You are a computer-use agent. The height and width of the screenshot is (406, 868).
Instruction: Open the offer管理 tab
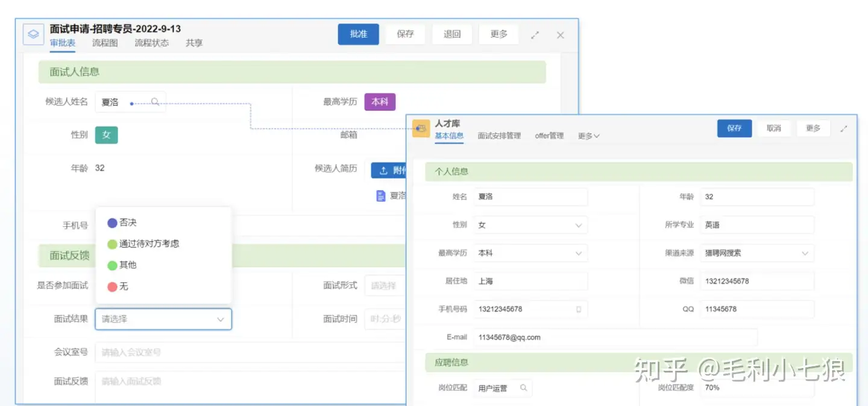[549, 136]
